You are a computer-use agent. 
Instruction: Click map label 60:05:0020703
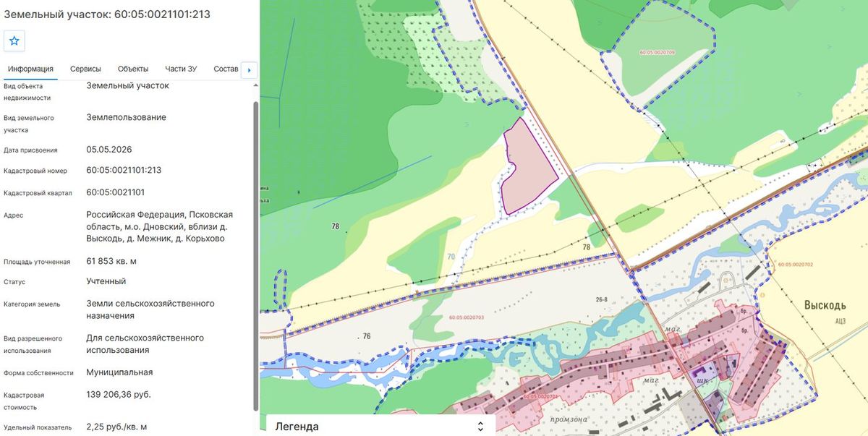tap(466, 317)
